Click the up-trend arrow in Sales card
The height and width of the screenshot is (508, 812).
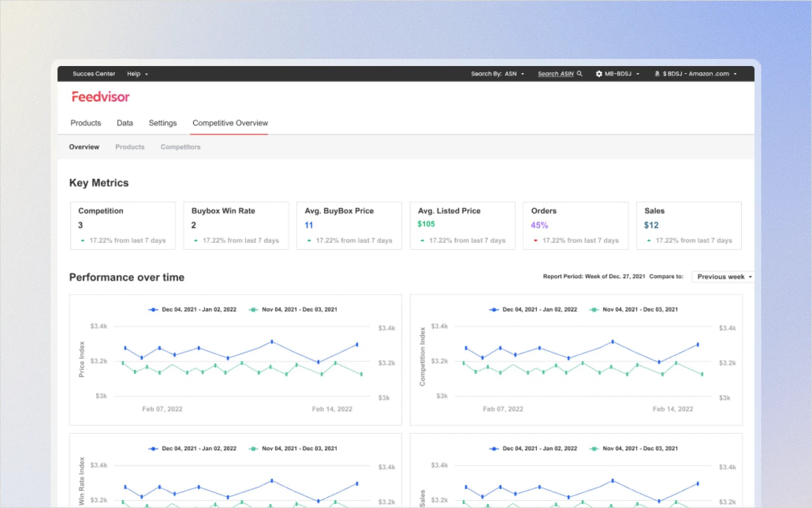tap(649, 241)
